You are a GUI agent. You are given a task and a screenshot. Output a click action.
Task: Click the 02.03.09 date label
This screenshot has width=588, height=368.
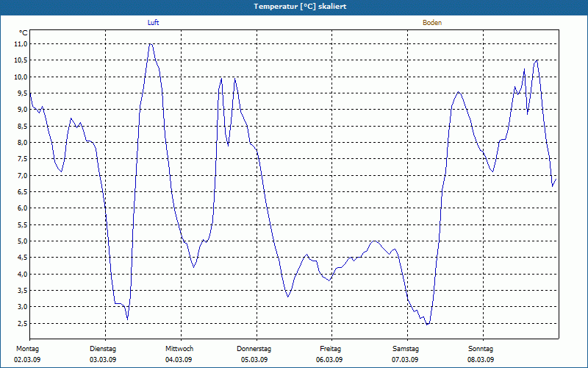pos(27,360)
